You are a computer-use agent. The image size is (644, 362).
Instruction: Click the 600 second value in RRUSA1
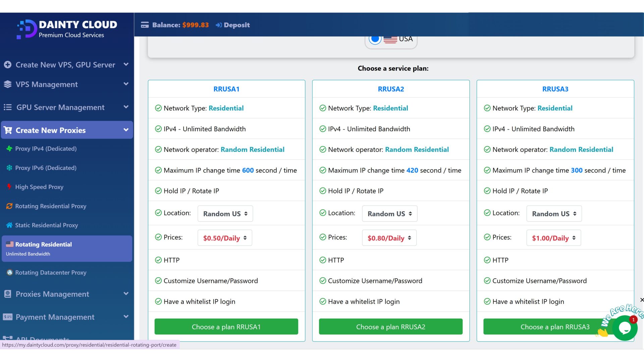tap(248, 170)
